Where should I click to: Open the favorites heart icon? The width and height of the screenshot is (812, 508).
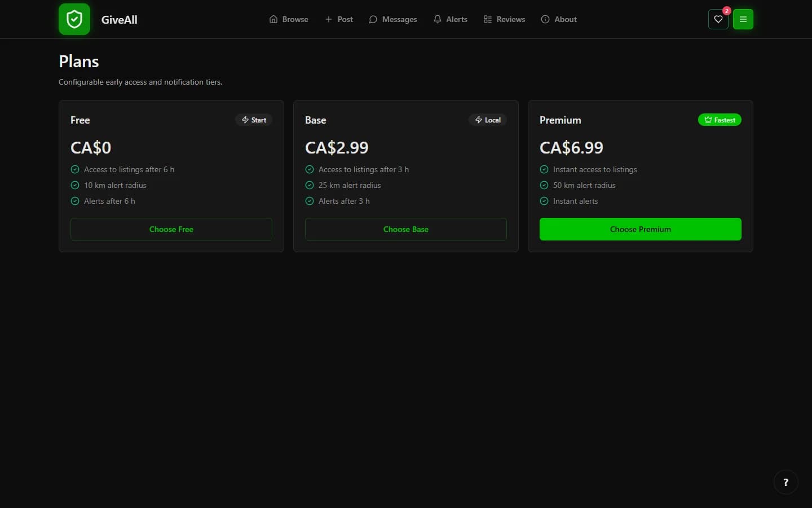point(718,19)
